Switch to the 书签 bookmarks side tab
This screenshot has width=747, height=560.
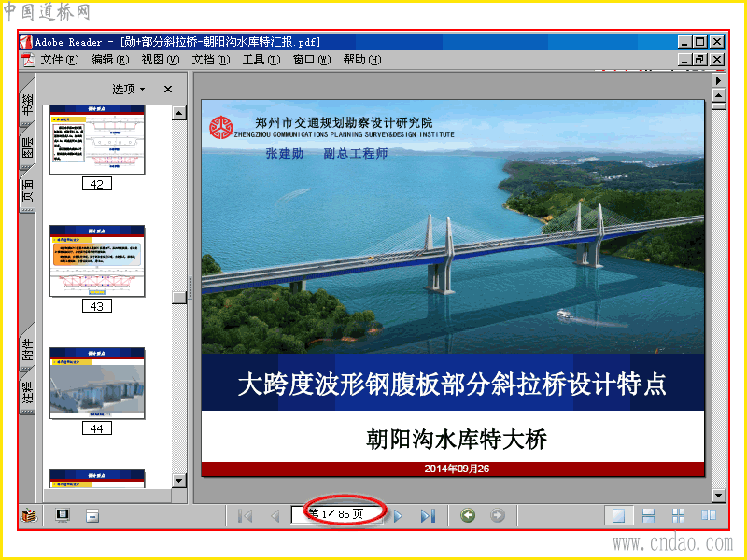click(28, 104)
